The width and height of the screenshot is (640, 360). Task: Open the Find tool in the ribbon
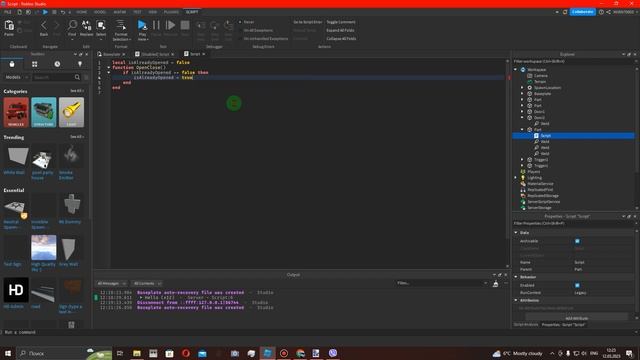[72, 26]
